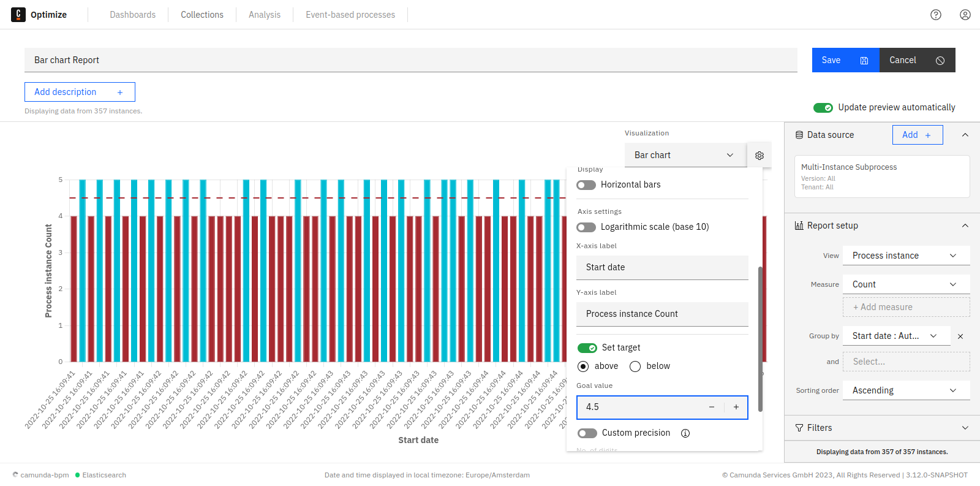
Task: Expand the Filters section
Action: pyautogui.click(x=882, y=428)
